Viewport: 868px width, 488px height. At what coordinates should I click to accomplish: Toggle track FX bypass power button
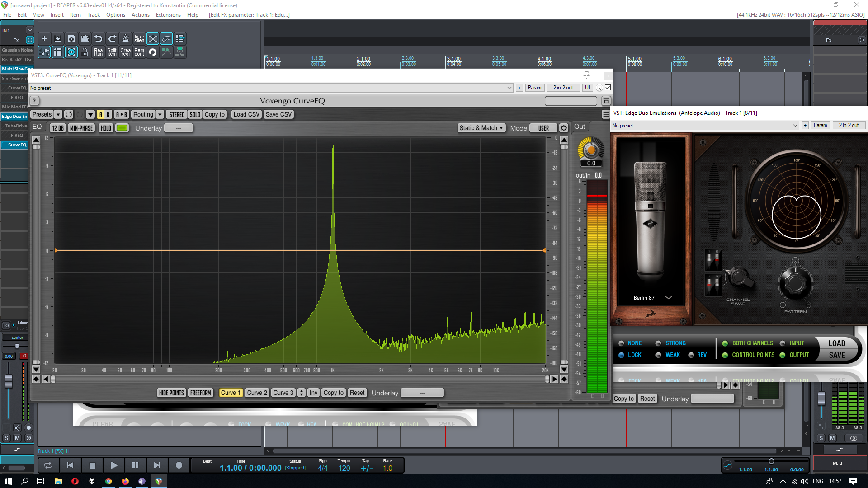pyautogui.click(x=30, y=40)
